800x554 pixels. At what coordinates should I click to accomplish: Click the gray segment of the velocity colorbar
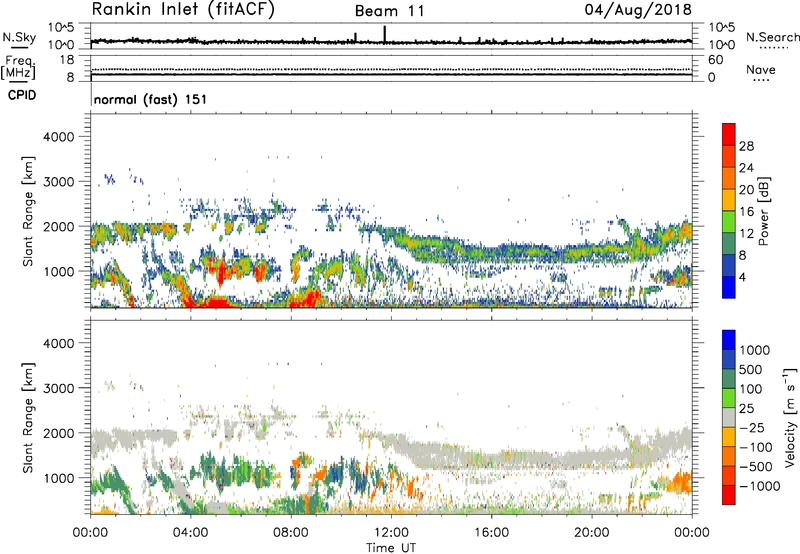pos(729,417)
